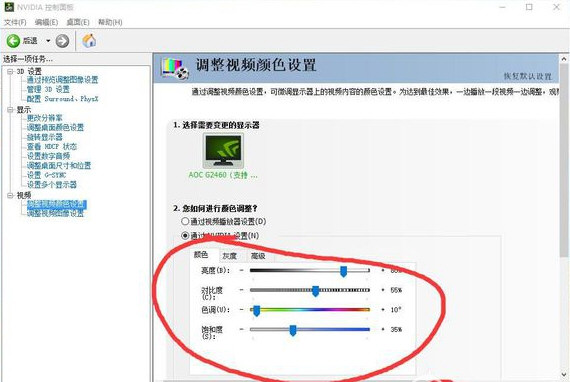This screenshot has height=382, width=570.
Task: Click the gray Forward arrow icon
Action: tap(62, 41)
